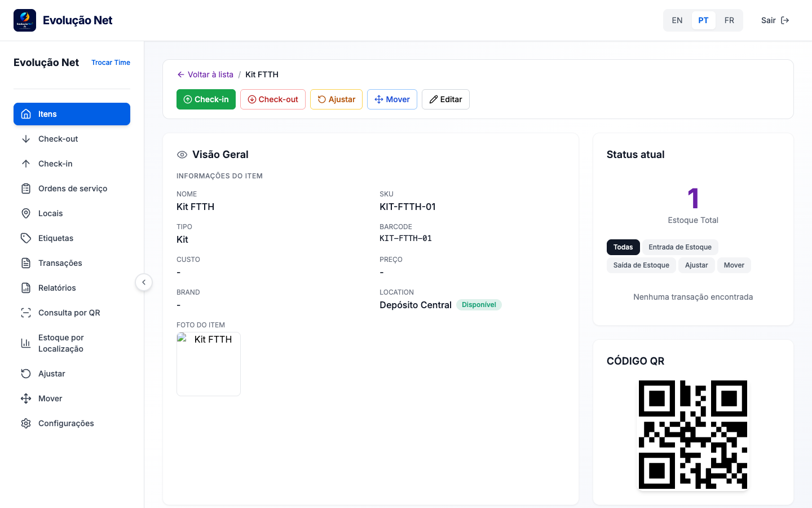Screen dimensions: 812x508
Task: Filter transactions by Mover
Action: click(734, 265)
